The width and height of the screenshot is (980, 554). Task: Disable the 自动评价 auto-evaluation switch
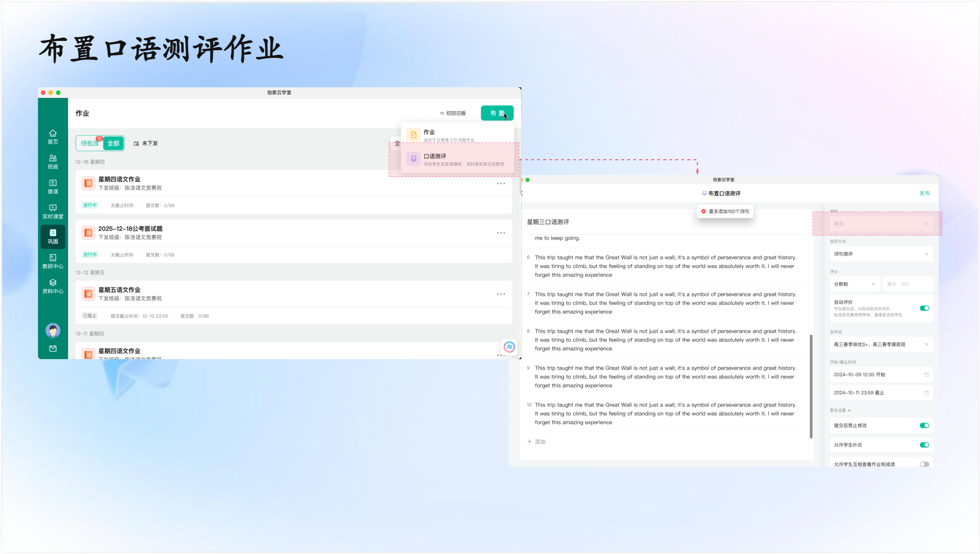924,308
